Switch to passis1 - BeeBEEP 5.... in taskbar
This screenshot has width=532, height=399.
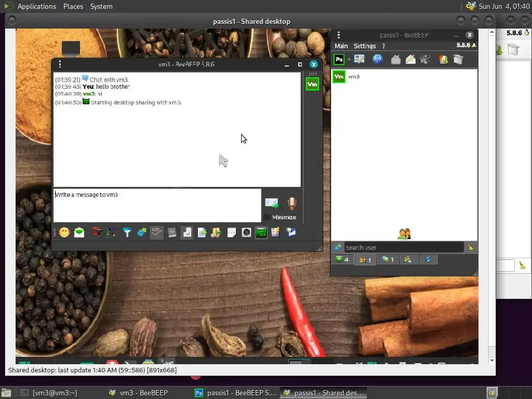point(236,393)
